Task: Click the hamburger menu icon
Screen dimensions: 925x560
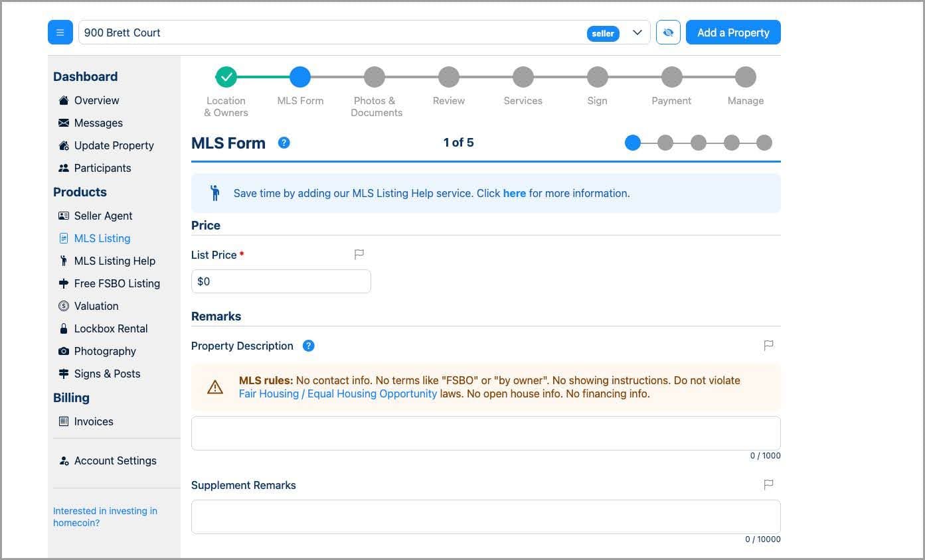Action: pos(60,33)
